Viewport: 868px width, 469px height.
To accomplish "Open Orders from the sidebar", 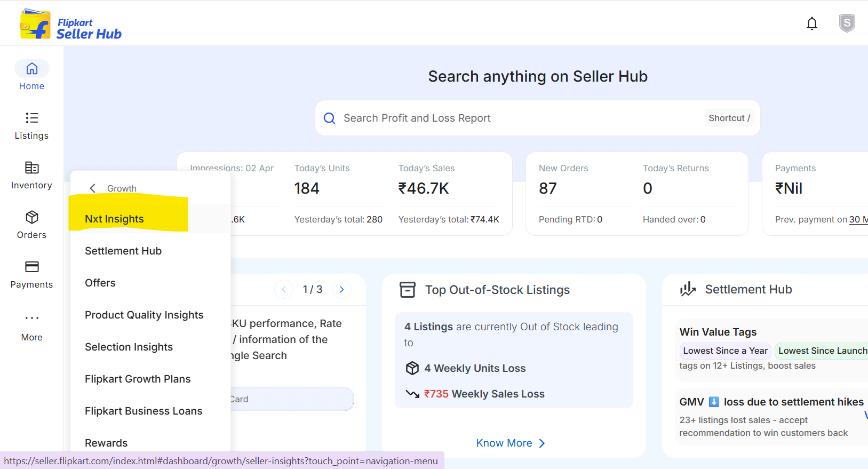I will pos(31,225).
